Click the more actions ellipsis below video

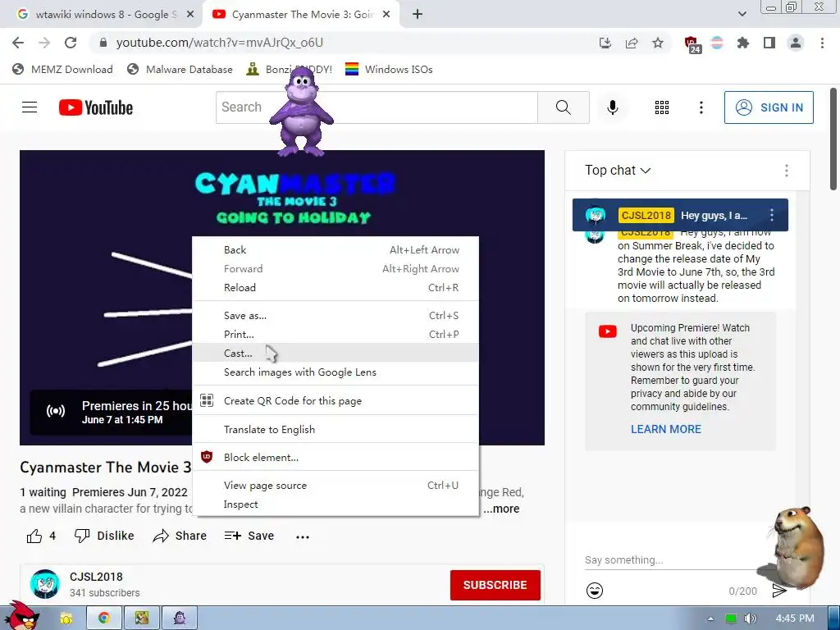(303, 536)
